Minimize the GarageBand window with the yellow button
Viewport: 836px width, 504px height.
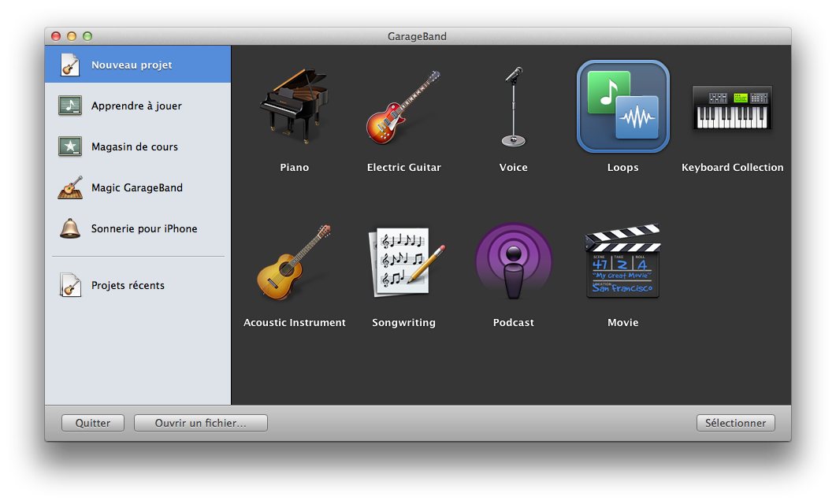point(72,36)
